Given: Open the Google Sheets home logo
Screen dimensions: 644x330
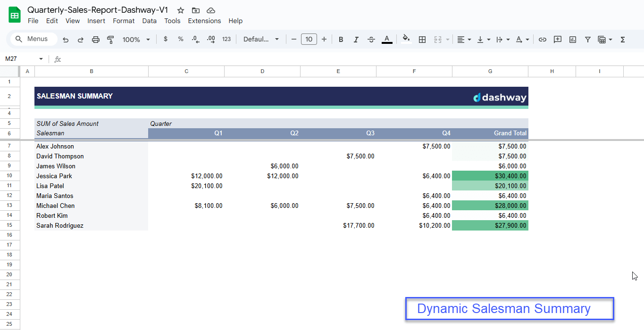Looking at the screenshot, I should click(x=15, y=15).
